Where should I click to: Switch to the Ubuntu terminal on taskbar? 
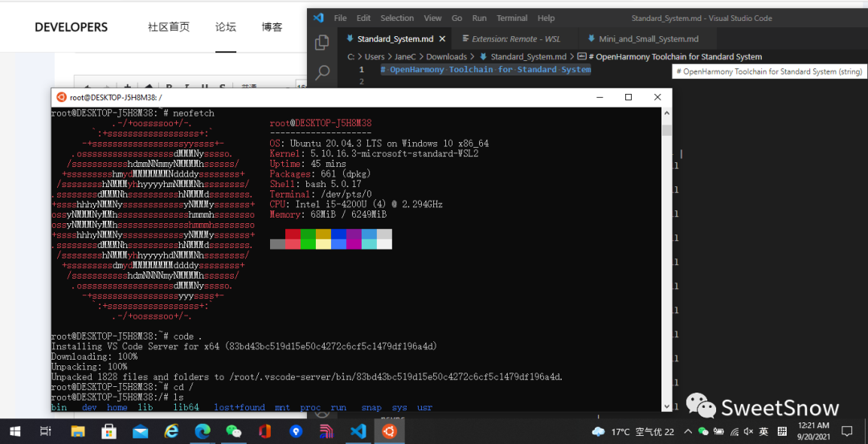389,431
